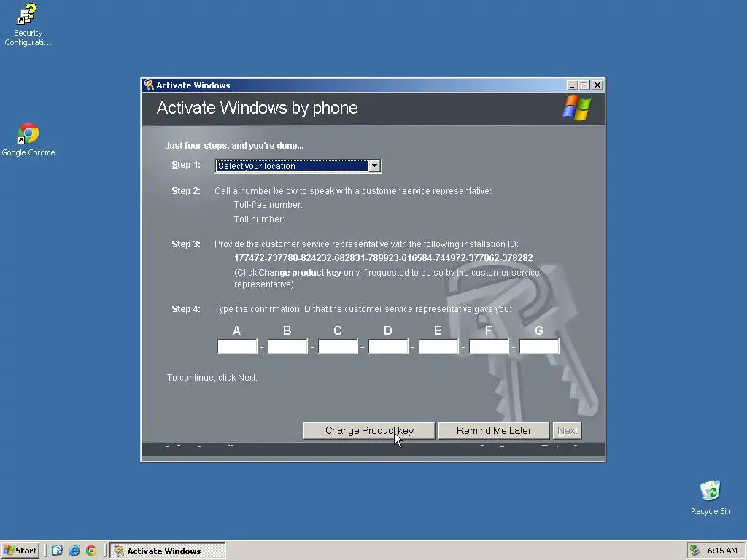Image resolution: width=747 pixels, height=560 pixels.
Task: Click the 6:15 AM taskbar clock
Action: 722,551
